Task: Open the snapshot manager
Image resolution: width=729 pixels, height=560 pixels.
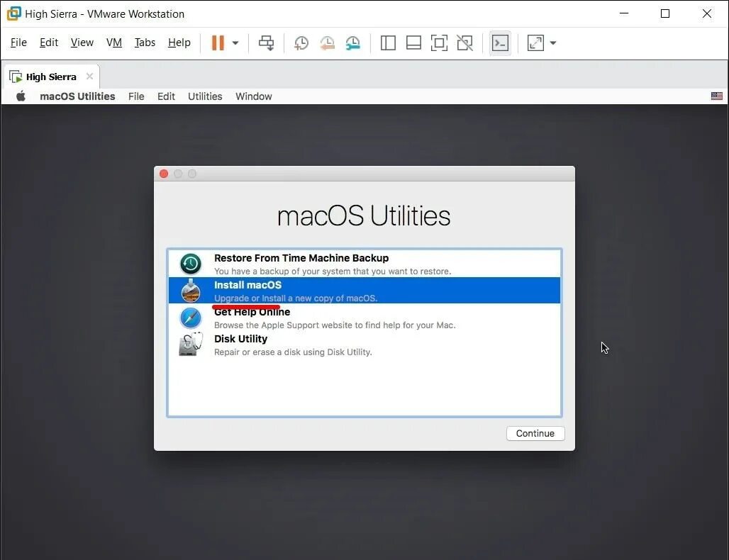Action: point(353,43)
